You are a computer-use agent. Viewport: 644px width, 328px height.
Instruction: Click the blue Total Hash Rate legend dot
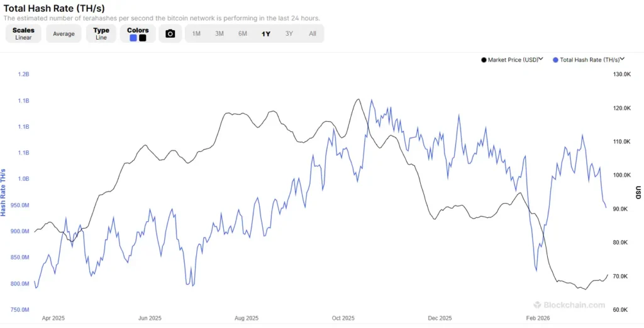(555, 60)
